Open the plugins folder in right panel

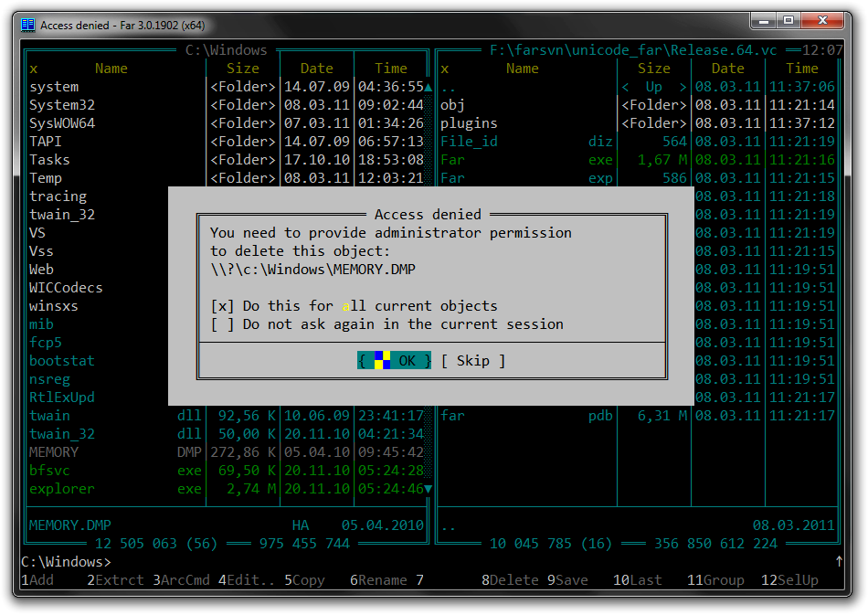469,123
